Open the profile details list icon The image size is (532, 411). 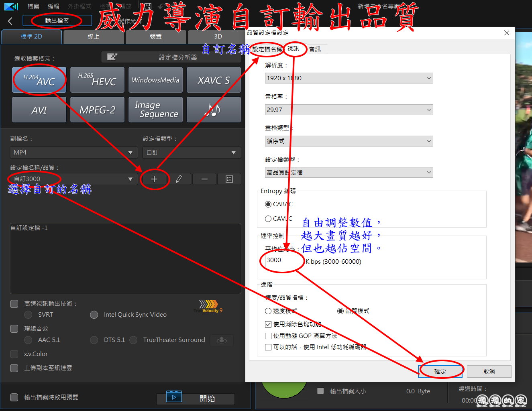[229, 179]
